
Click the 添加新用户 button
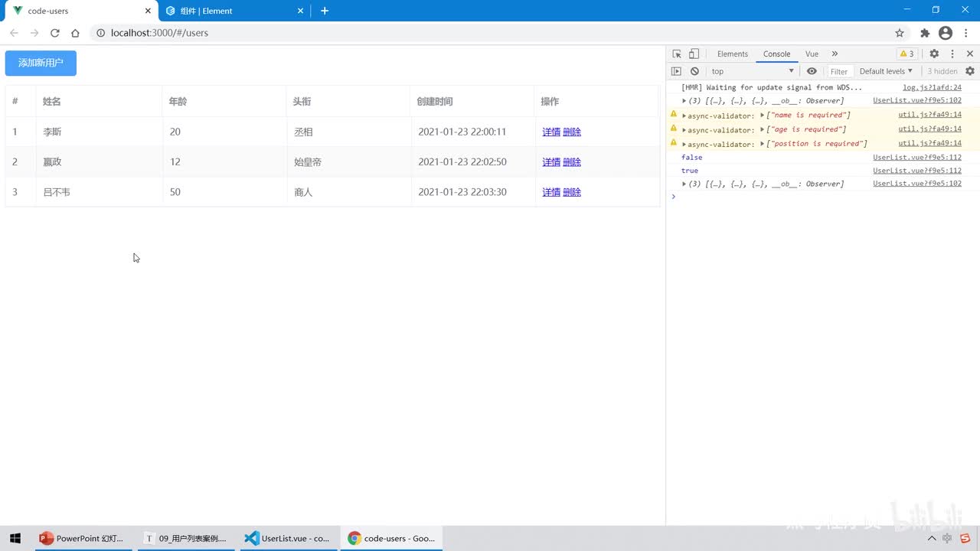point(41,63)
